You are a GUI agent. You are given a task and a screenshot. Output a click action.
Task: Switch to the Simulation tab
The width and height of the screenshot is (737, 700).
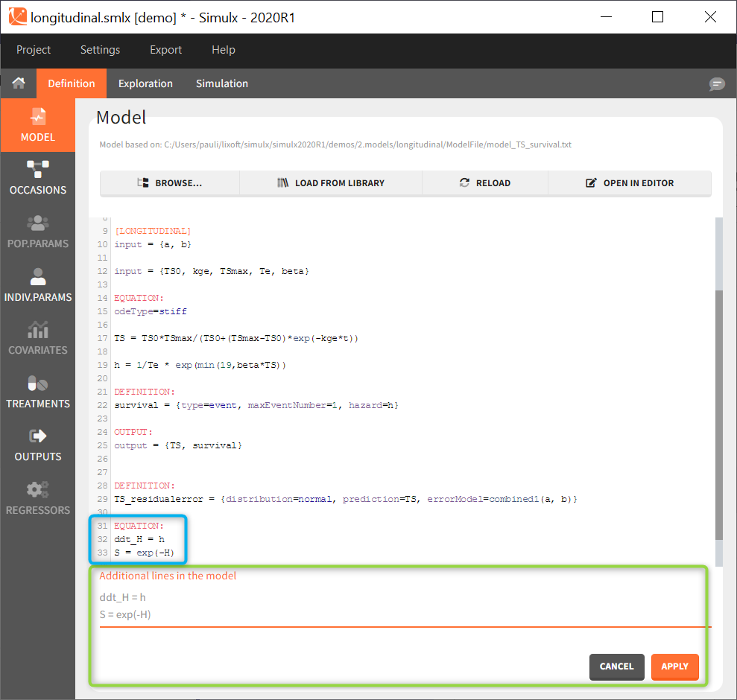pyautogui.click(x=221, y=83)
